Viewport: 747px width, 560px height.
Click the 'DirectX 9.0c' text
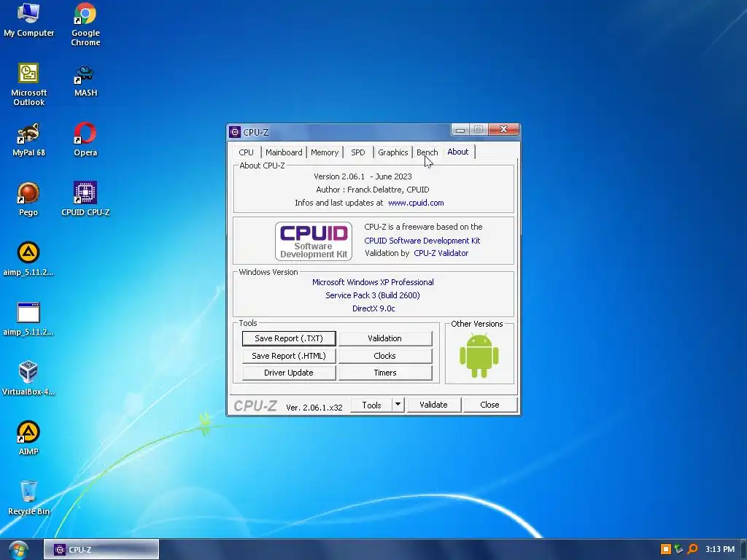coord(373,308)
